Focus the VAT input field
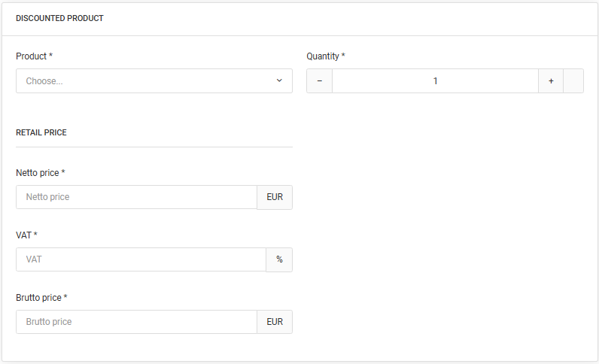Image resolution: width=599 pixels, height=364 pixels. (x=141, y=259)
